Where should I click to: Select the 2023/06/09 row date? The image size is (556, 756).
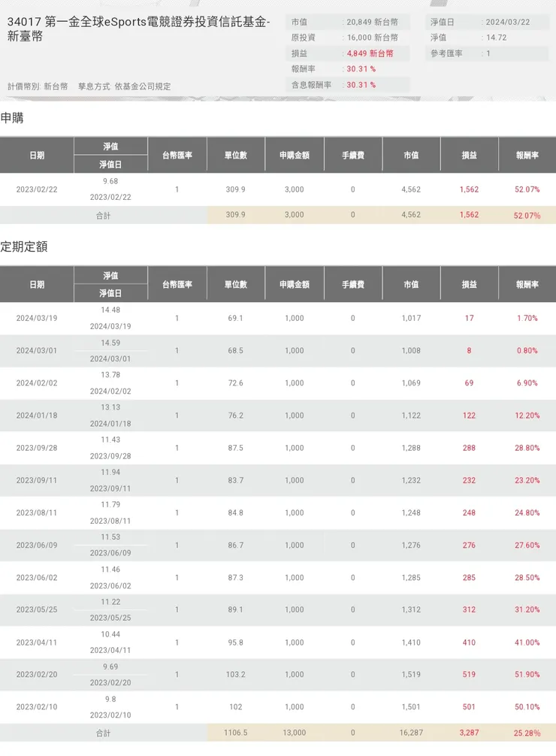click(37, 545)
